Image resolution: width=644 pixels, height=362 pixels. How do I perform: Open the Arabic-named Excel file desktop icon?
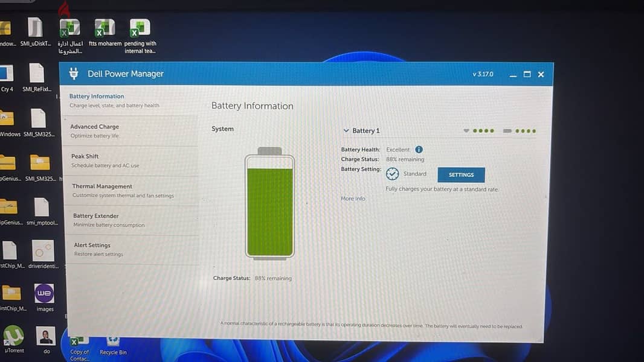70,36
